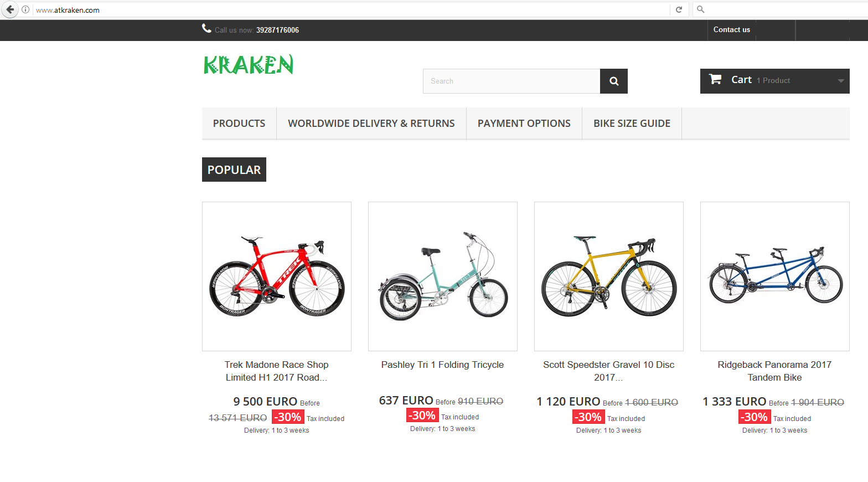
Task: Open Ridgeback Panorama 2017 Tandem Bike link
Action: coord(774,371)
